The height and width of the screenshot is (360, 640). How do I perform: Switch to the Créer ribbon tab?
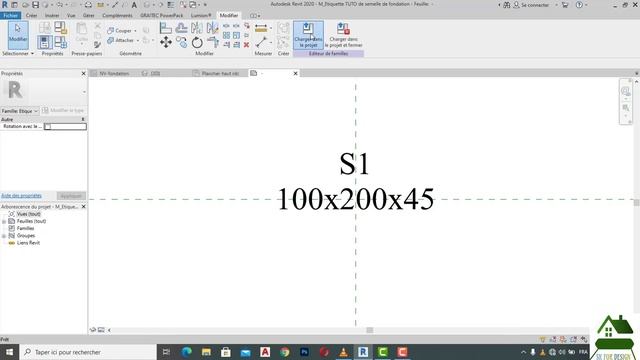31,16
